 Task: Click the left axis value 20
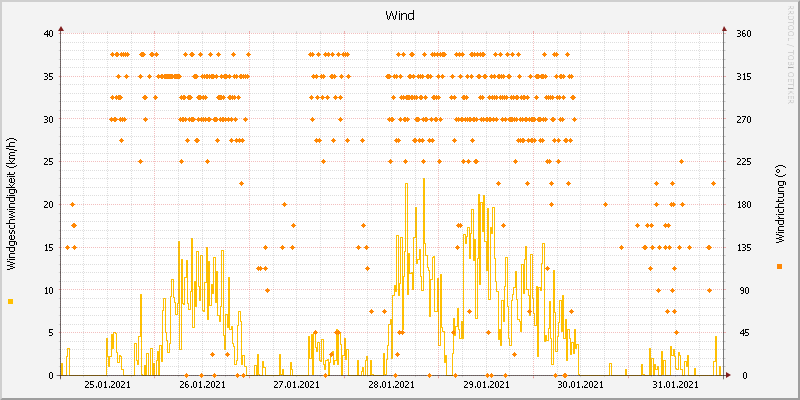48,205
